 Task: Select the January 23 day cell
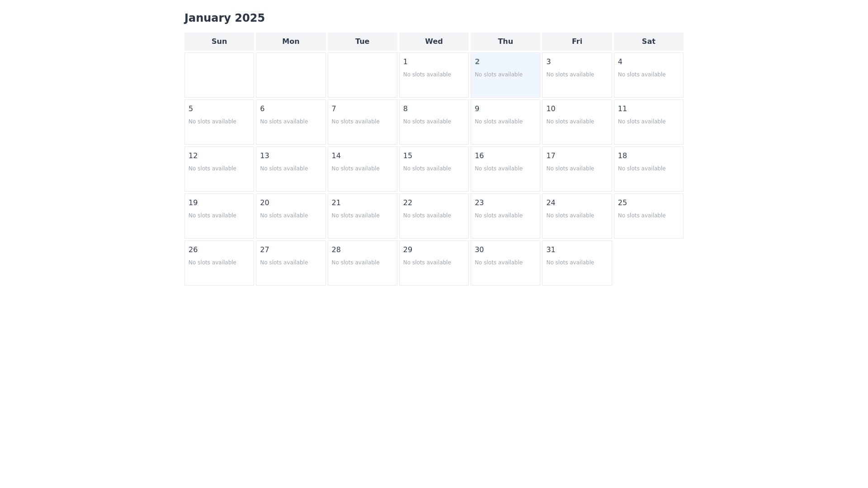(505, 216)
